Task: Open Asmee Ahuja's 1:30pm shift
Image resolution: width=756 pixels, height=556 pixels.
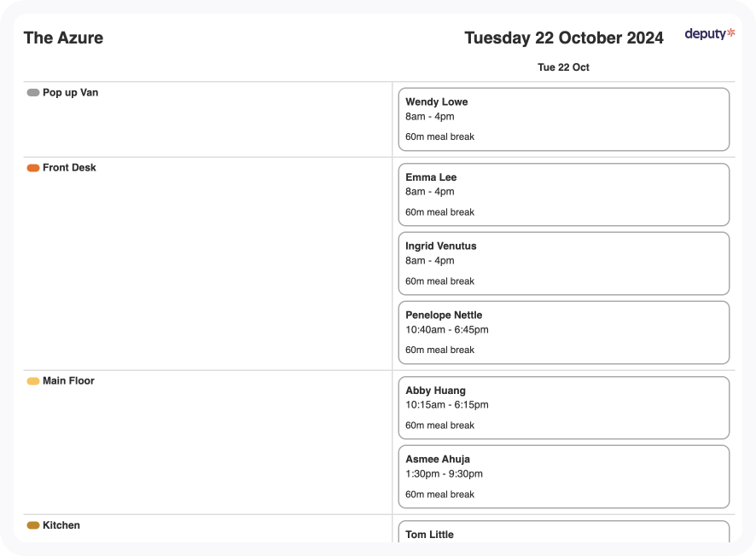Action: pyautogui.click(x=563, y=477)
